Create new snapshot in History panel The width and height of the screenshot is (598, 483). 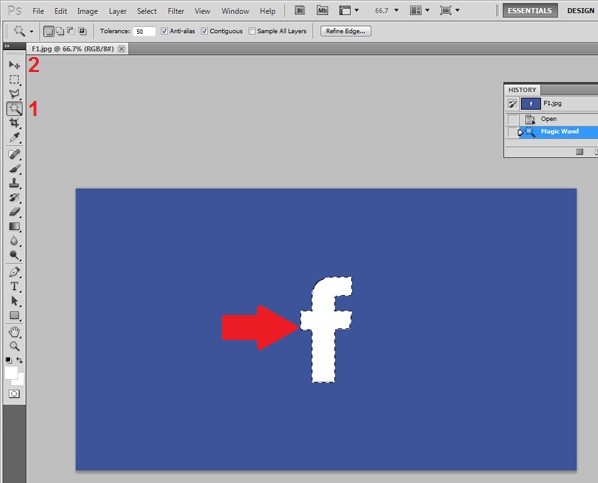[579, 152]
